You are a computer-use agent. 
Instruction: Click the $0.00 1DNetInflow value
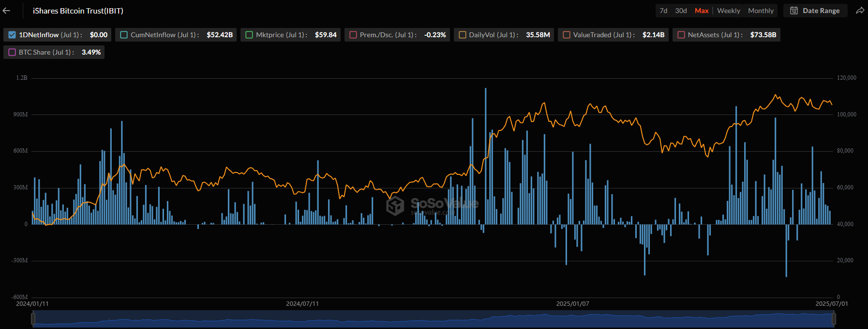tap(99, 35)
